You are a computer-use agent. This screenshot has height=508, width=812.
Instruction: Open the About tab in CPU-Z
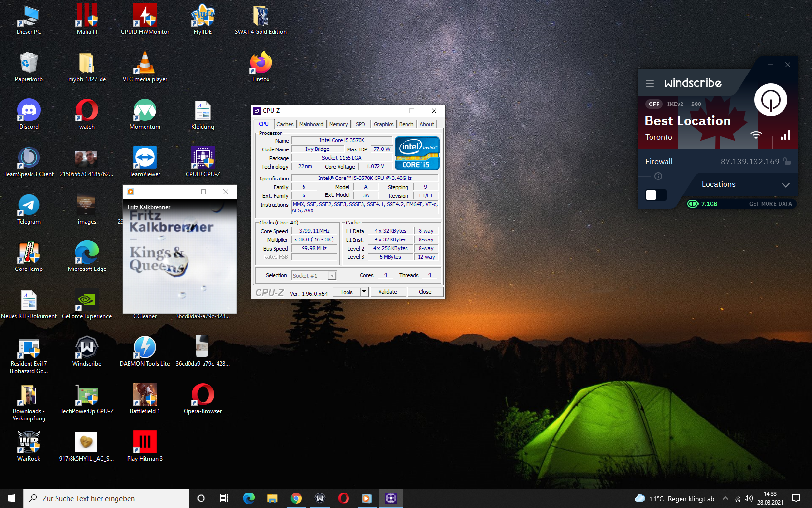click(427, 124)
